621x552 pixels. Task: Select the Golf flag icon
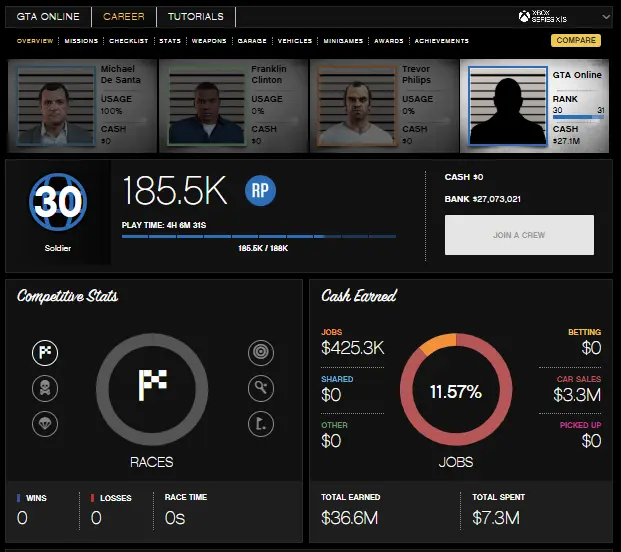pyautogui.click(x=261, y=424)
